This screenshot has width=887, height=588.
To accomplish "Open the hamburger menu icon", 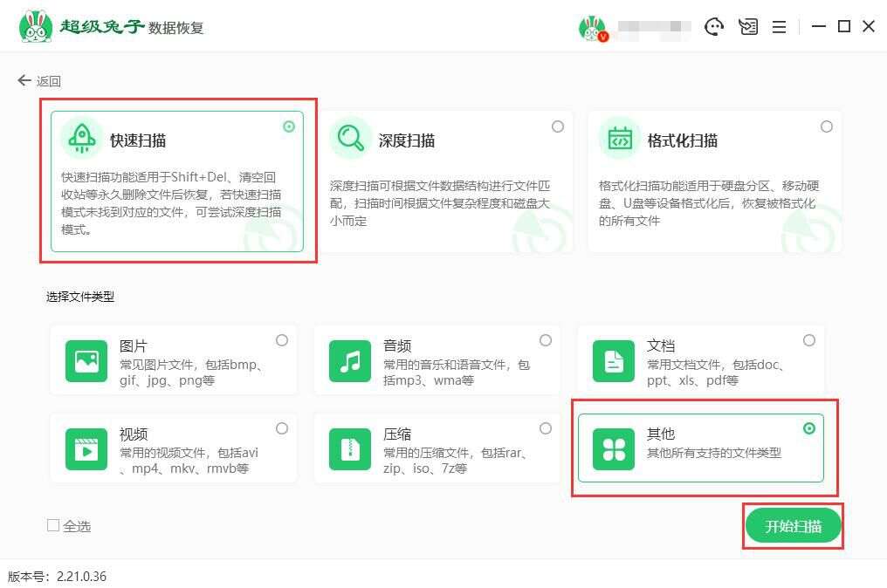I will point(779,26).
